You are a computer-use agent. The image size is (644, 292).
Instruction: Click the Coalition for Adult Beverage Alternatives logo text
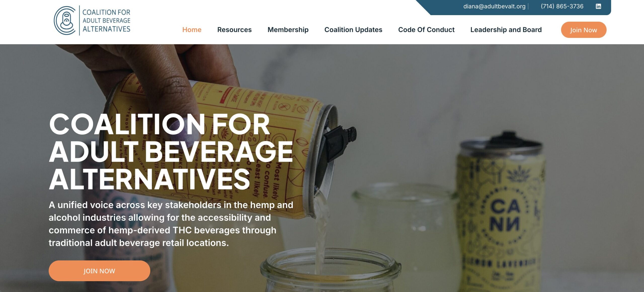(x=106, y=20)
